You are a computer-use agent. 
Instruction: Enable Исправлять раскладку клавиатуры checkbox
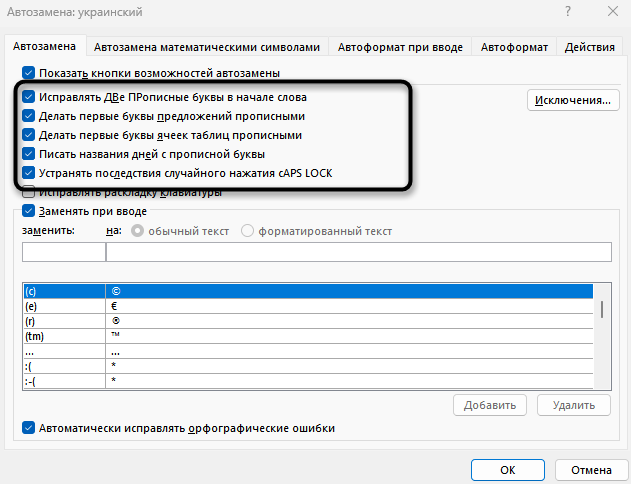[x=29, y=192]
